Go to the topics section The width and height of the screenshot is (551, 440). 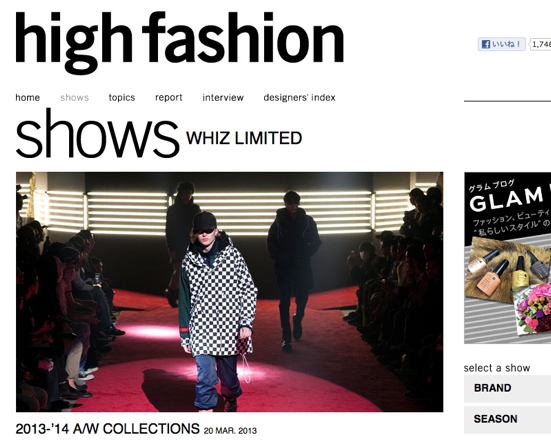pos(122,98)
